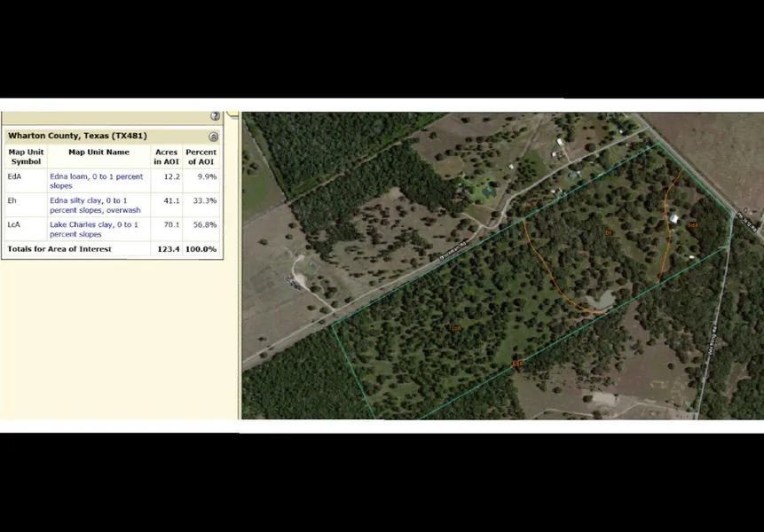Click the 70.1 acres value cell
This screenshot has width=764, height=532.
pos(170,225)
